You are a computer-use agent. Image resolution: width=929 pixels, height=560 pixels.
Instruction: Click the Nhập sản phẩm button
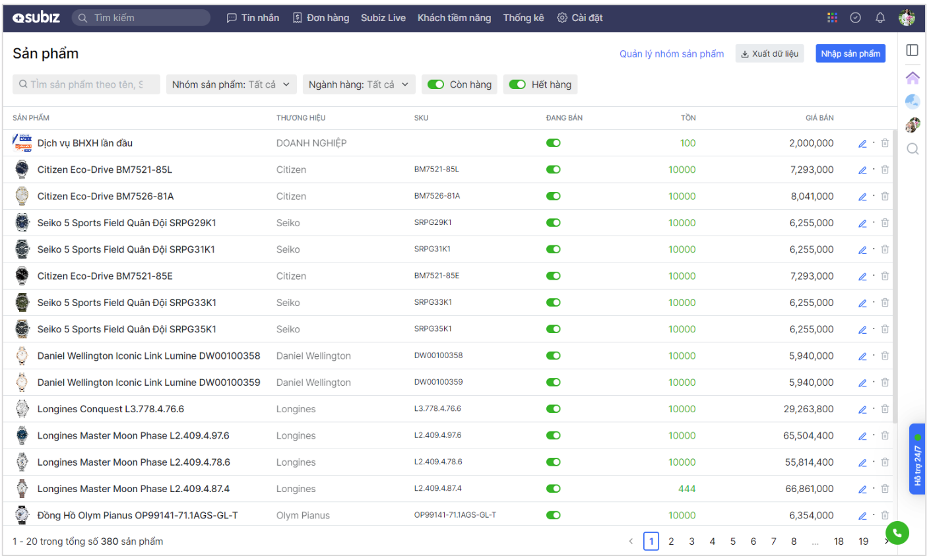[x=850, y=53]
